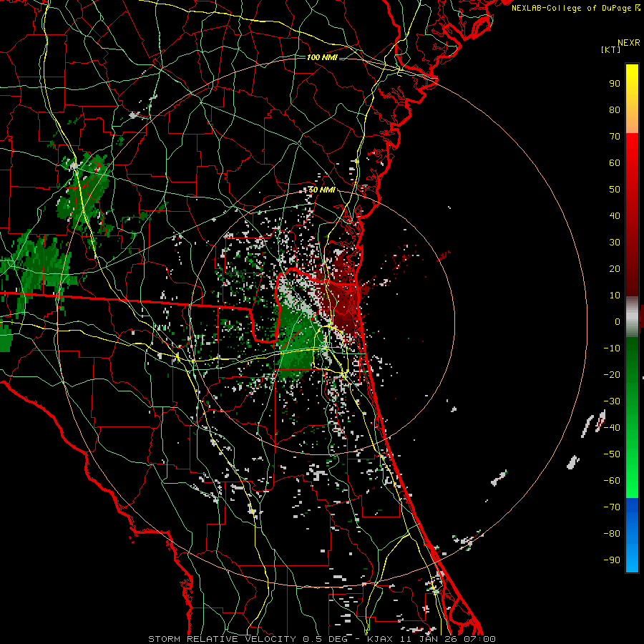
Task: Click the 50 NMI range ring label
Action: [322, 190]
